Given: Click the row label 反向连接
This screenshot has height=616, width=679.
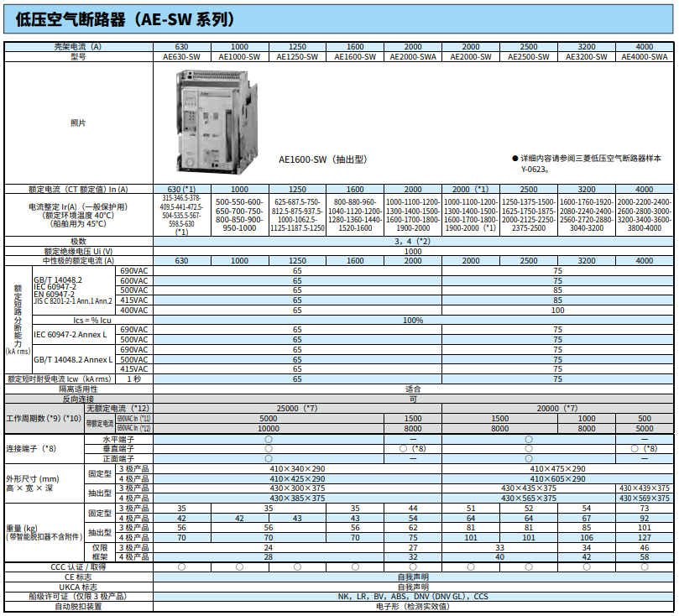Looking at the screenshot, I should pos(78,399).
